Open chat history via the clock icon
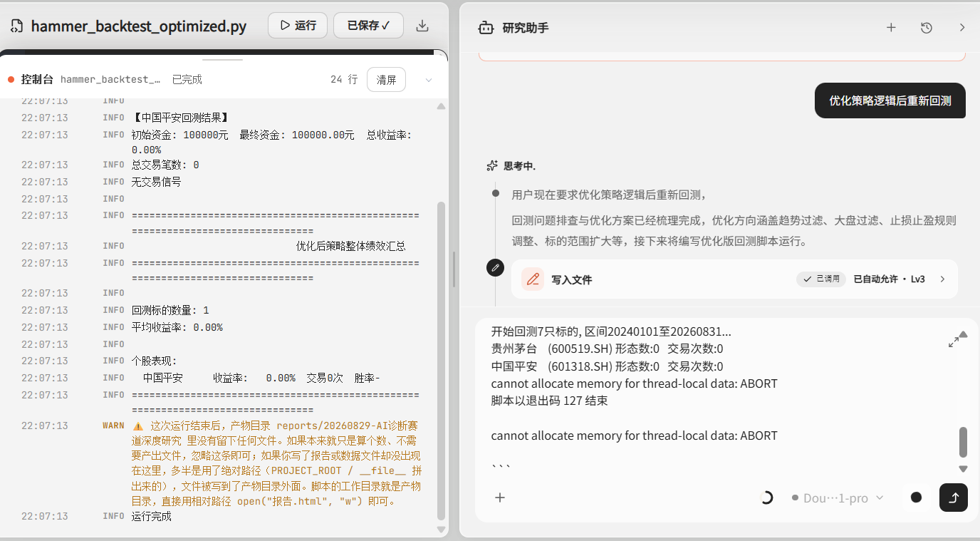Screen dimensions: 980x541 coord(927,28)
